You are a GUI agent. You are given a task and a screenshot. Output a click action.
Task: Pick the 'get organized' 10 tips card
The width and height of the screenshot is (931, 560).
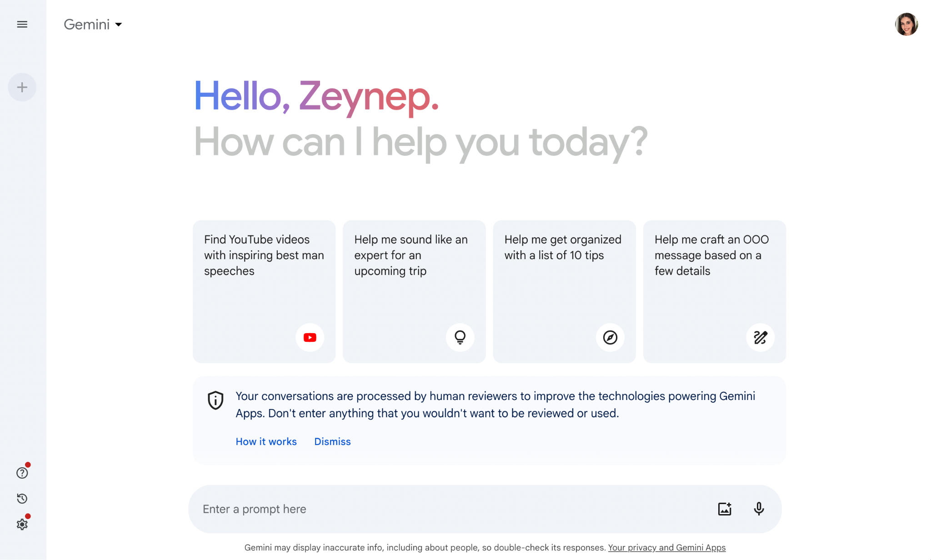564,273
